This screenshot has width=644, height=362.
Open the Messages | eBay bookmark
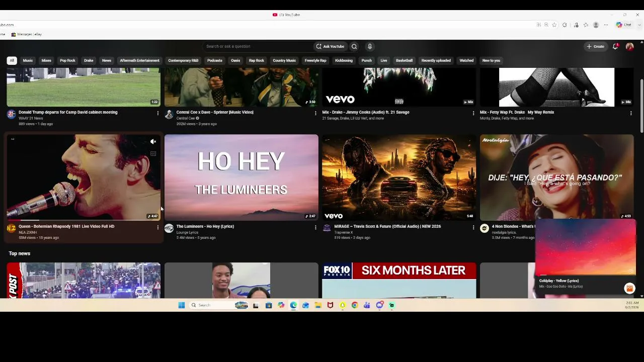click(x=27, y=34)
